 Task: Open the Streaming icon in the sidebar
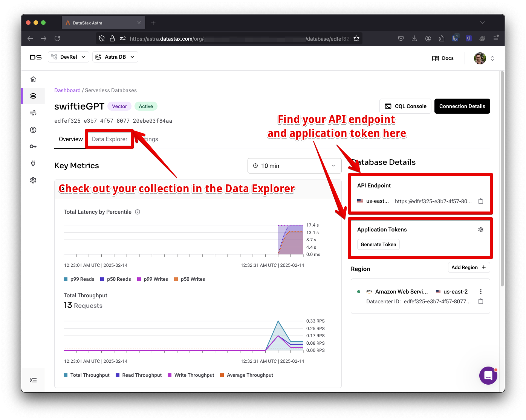pyautogui.click(x=33, y=113)
